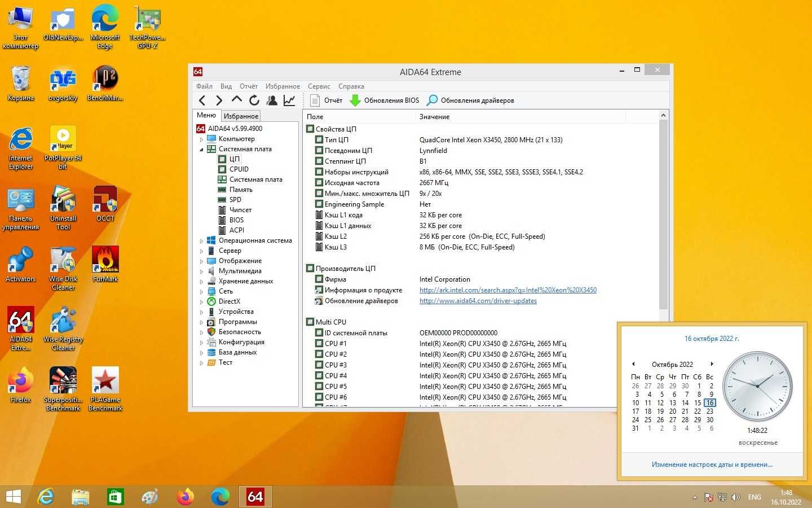This screenshot has width=812, height=508.
Task: Go back with the left arrow toolbar icon
Action: [x=202, y=100]
